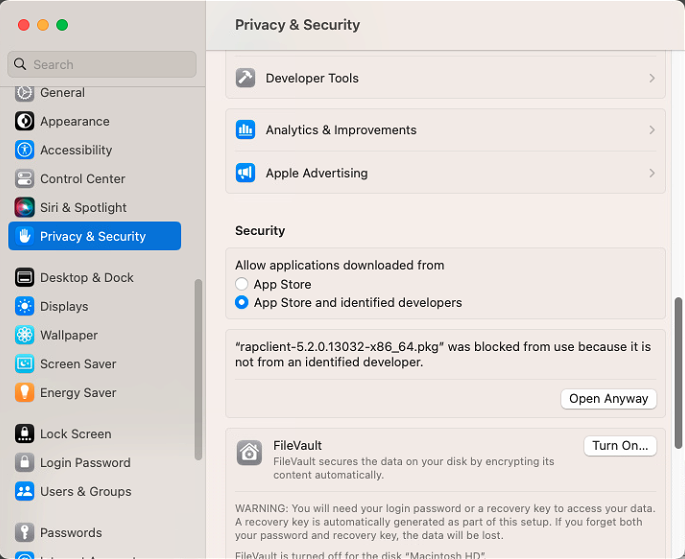Click the Wallpaper flower icon

24,335
